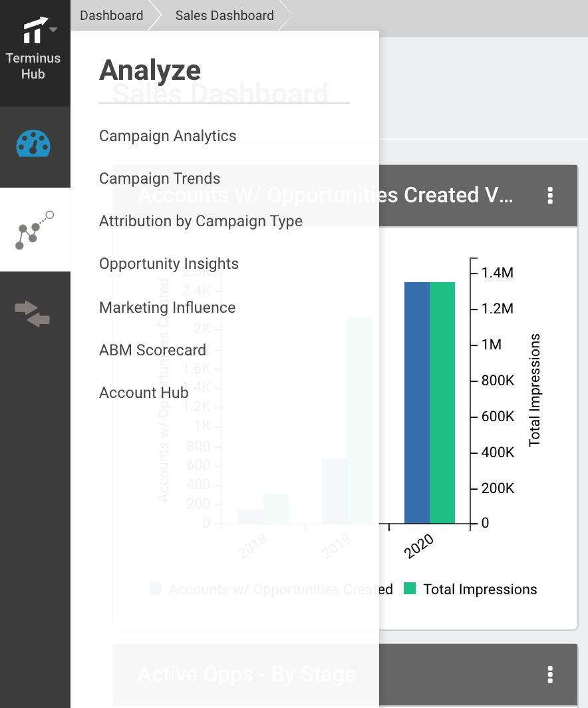Go to Attribution by Campaign Type

click(x=201, y=221)
